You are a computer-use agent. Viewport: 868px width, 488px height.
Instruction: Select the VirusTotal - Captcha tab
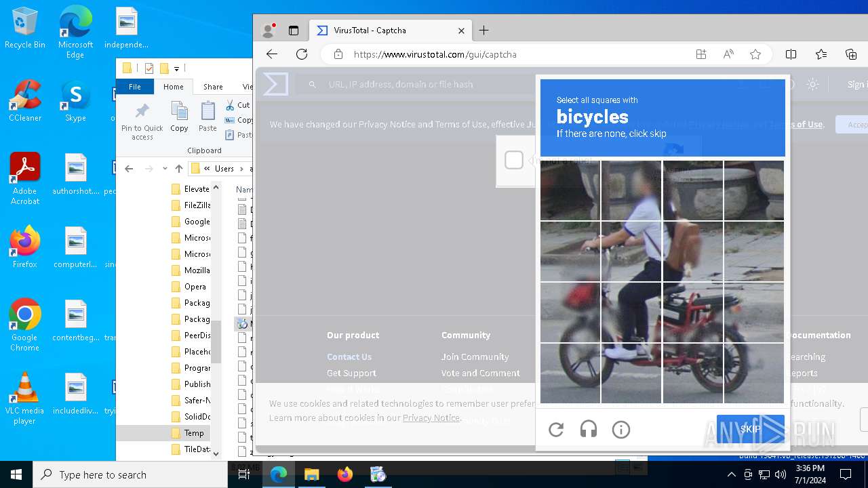pyautogui.click(x=390, y=30)
